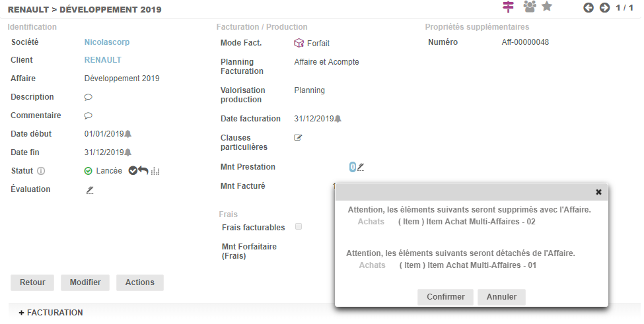Expand the FACTURATION section
Viewport: 644px width, 324px height.
click(x=50, y=312)
